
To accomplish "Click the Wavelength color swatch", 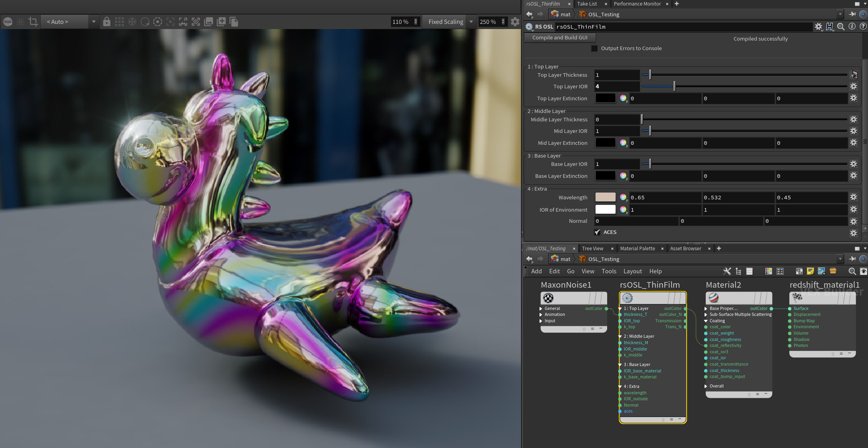I will click(605, 197).
